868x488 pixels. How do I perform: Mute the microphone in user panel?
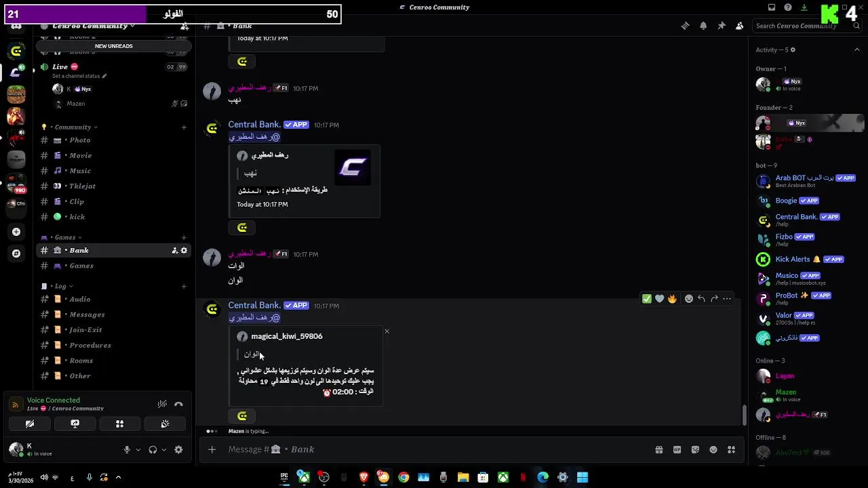pos(126,449)
